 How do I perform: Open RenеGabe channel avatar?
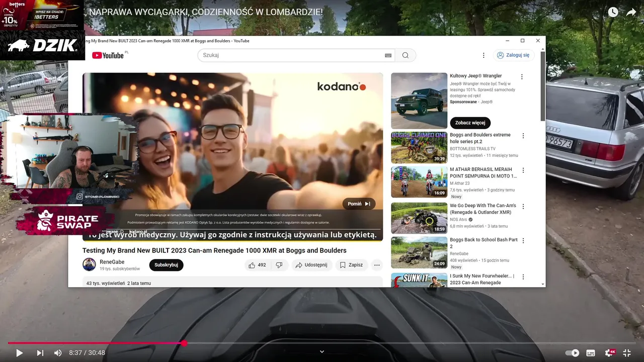(89, 264)
